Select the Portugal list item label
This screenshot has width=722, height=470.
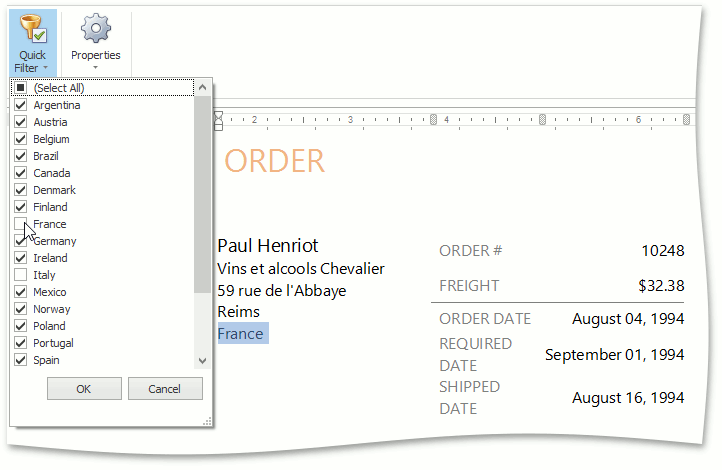pos(53,343)
